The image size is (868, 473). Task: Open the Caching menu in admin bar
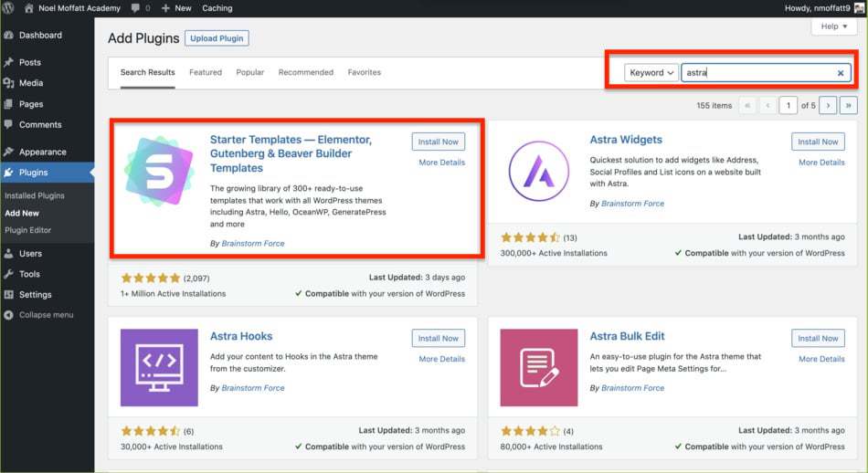[x=217, y=8]
